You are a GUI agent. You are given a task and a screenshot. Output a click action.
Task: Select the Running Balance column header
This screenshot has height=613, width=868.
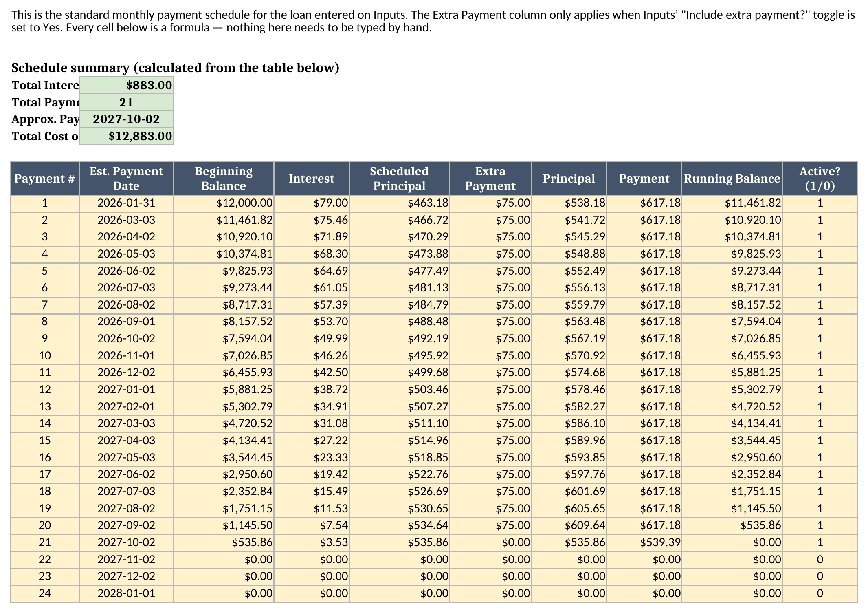click(732, 179)
